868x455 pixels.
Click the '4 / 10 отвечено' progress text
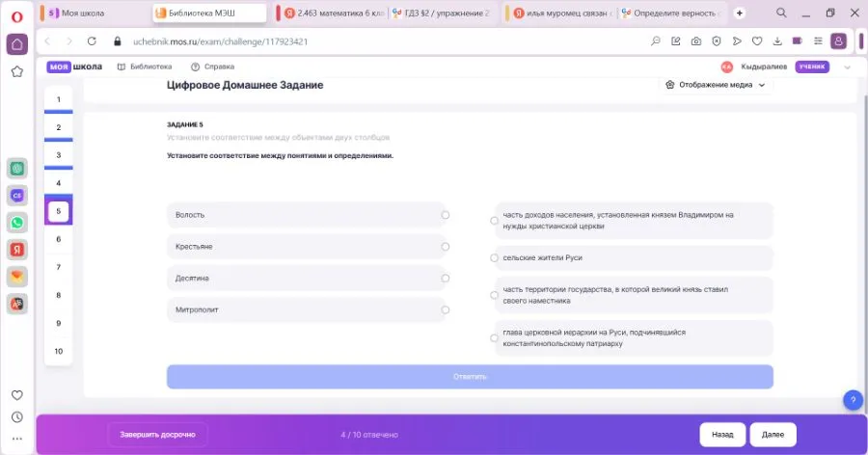click(x=369, y=435)
